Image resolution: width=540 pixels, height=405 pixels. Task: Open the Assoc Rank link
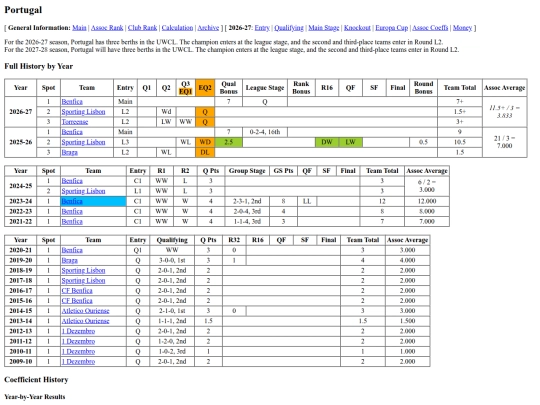coord(107,28)
